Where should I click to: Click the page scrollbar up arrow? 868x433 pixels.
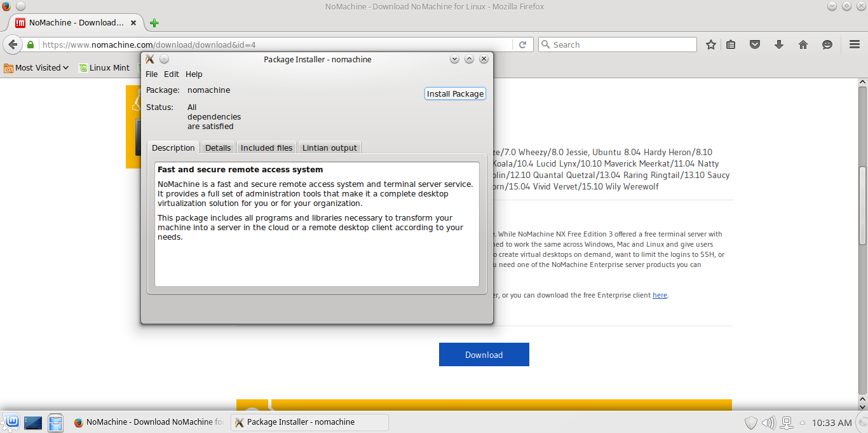(x=862, y=83)
